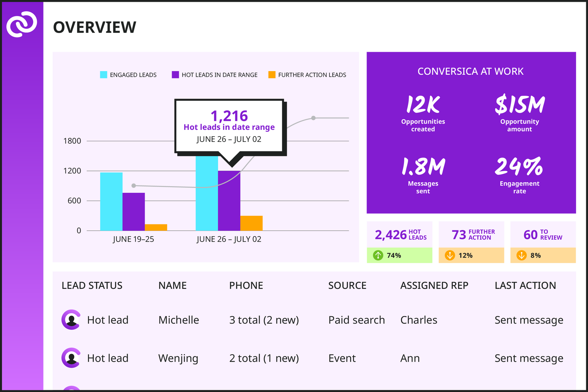Click the OVERVIEW page title

pos(95,27)
